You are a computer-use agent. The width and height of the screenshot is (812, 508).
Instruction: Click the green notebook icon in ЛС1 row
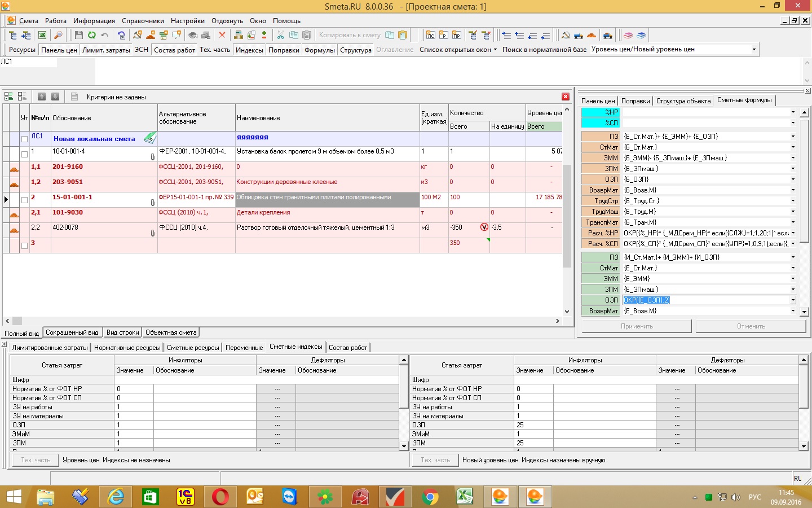click(x=149, y=137)
